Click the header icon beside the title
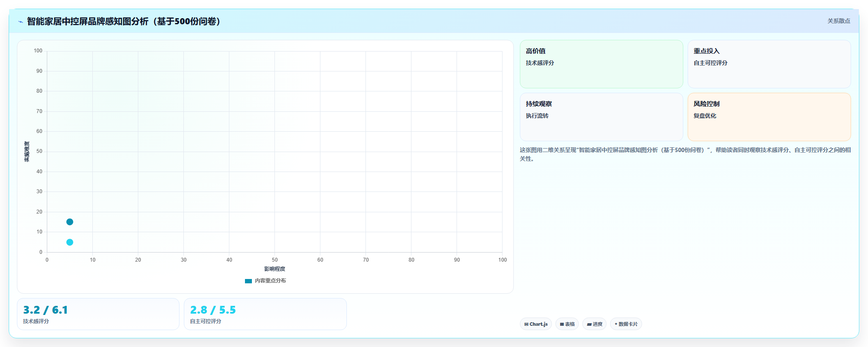 (x=20, y=21)
